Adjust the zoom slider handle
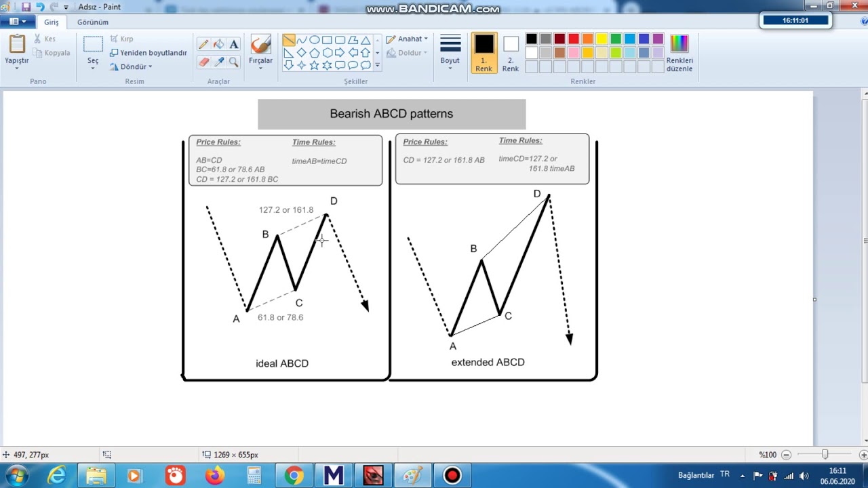 click(x=825, y=454)
